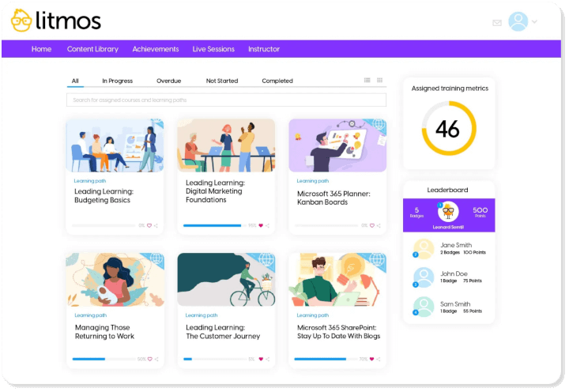The height and width of the screenshot is (392, 569).
Task: Click the 500 Points value
Action: pos(480,212)
